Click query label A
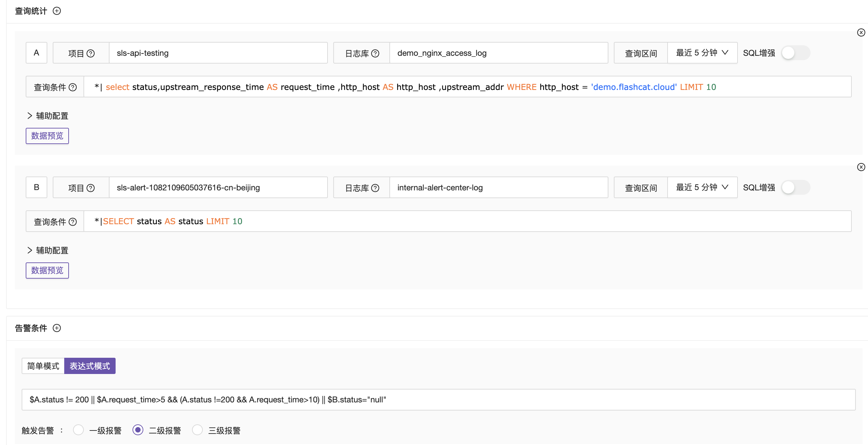 click(37, 53)
